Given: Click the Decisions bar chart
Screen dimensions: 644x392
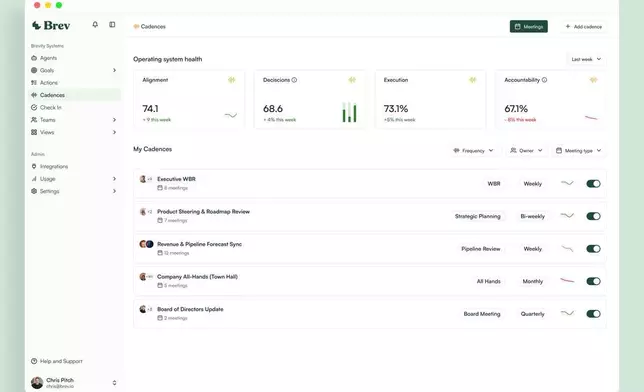Looking at the screenshot, I should point(350,113).
